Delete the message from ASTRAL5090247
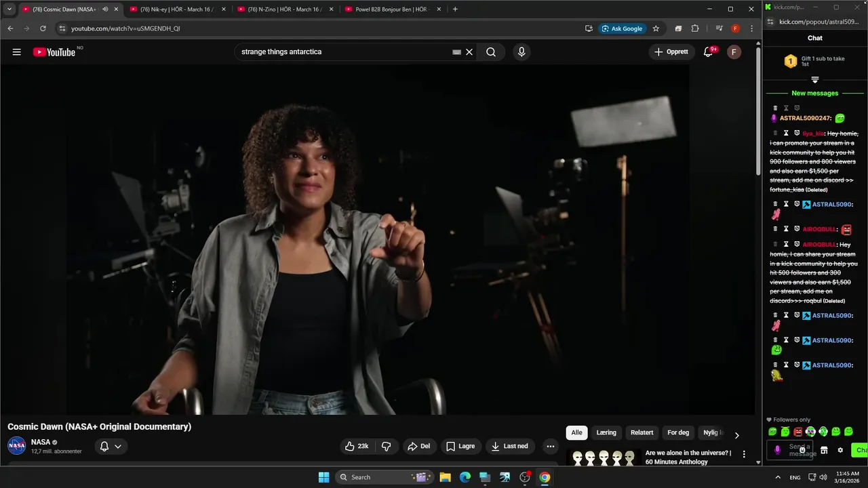Viewport: 868px width, 488px height. (776, 108)
